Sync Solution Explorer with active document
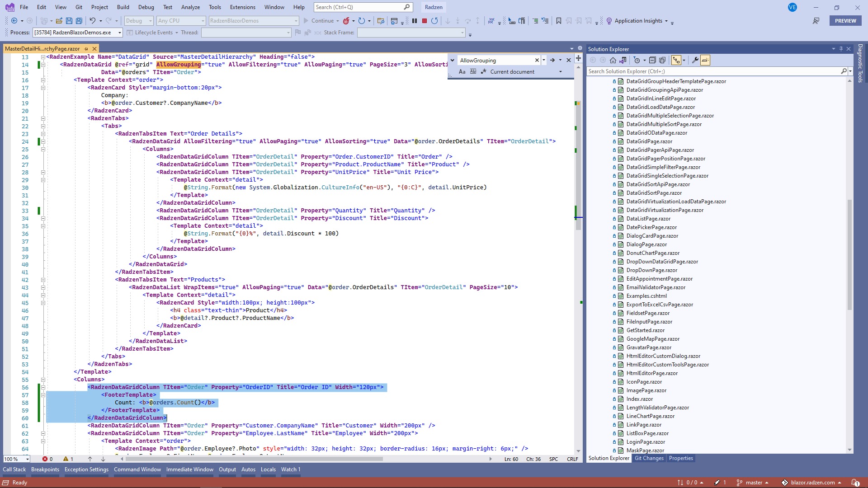Viewport: 868px width, 488px height. [x=623, y=60]
